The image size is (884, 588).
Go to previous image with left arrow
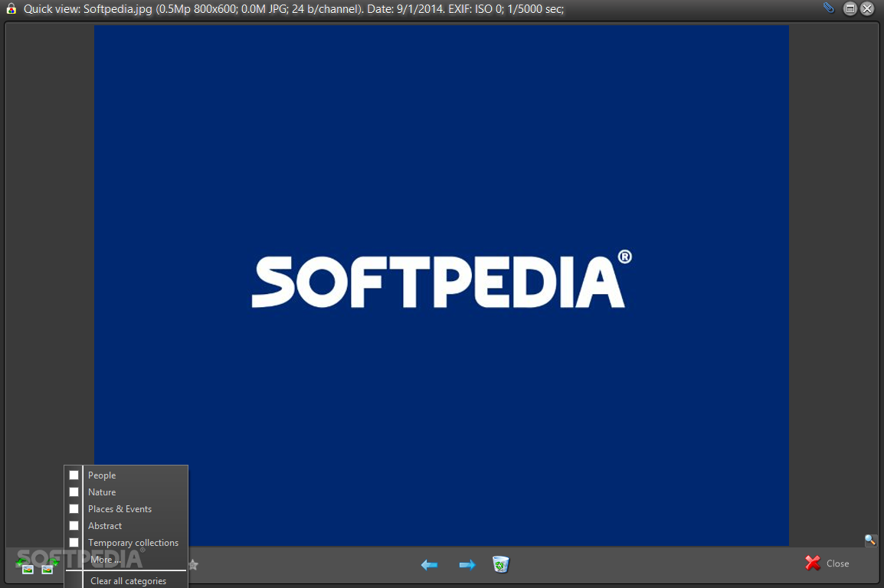(x=429, y=564)
